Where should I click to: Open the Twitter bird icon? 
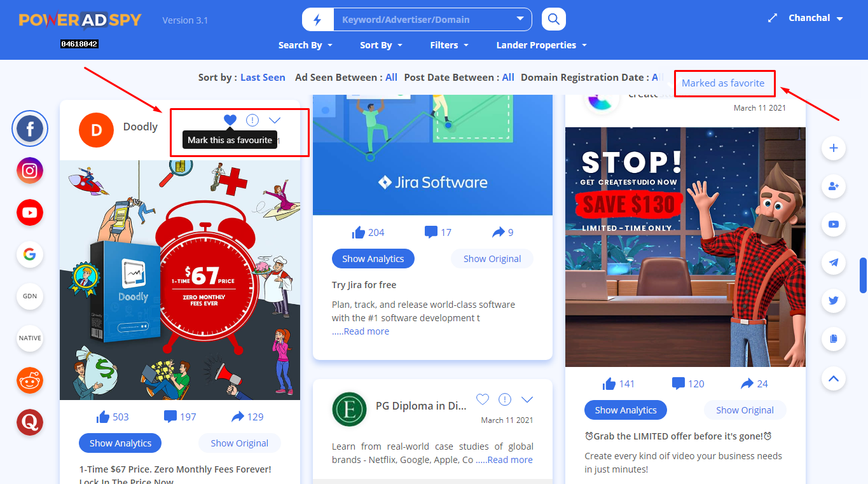pos(834,300)
